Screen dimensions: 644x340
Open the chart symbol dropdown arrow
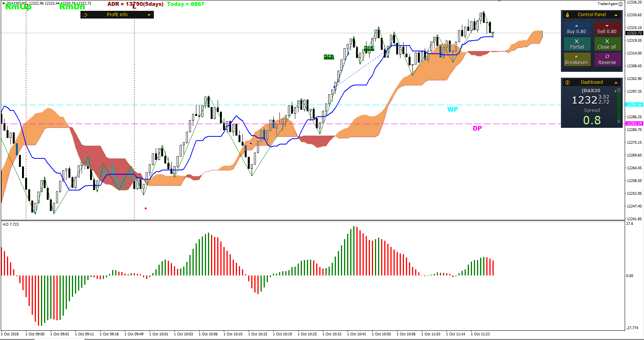point(4,3)
